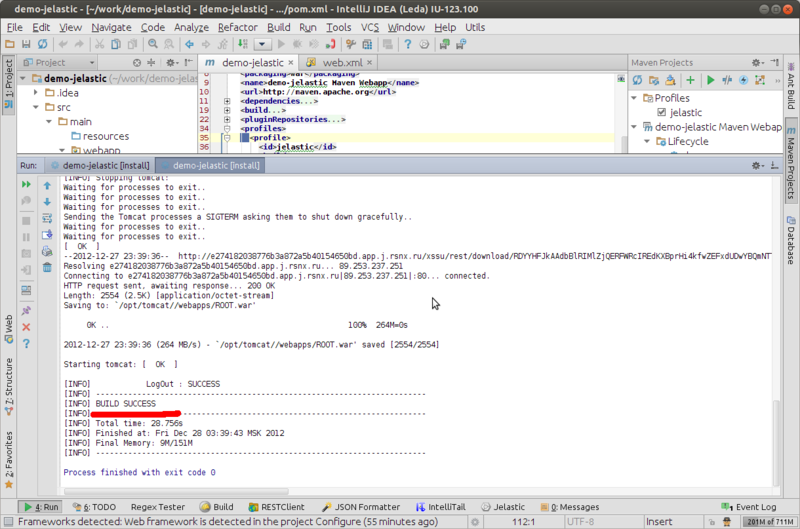Open the Project panel gear settings menu
This screenshot has height=529, width=800.
click(x=171, y=62)
